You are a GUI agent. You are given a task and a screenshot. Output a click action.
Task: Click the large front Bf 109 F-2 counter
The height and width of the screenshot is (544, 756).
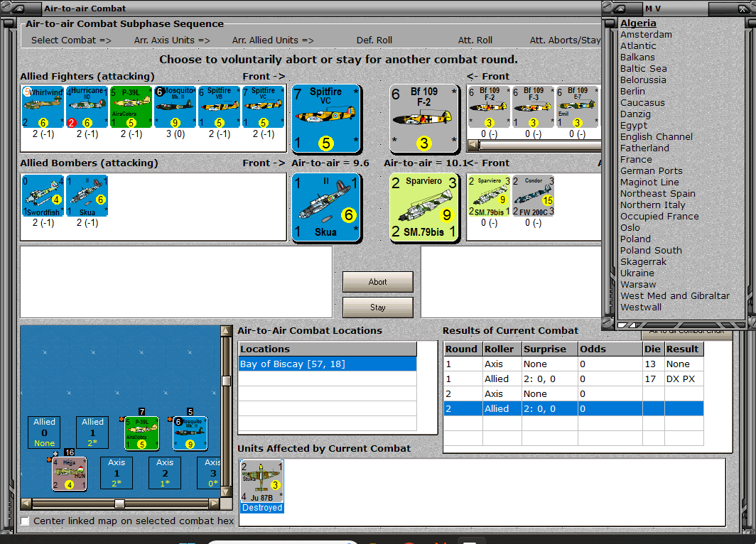tap(423, 119)
